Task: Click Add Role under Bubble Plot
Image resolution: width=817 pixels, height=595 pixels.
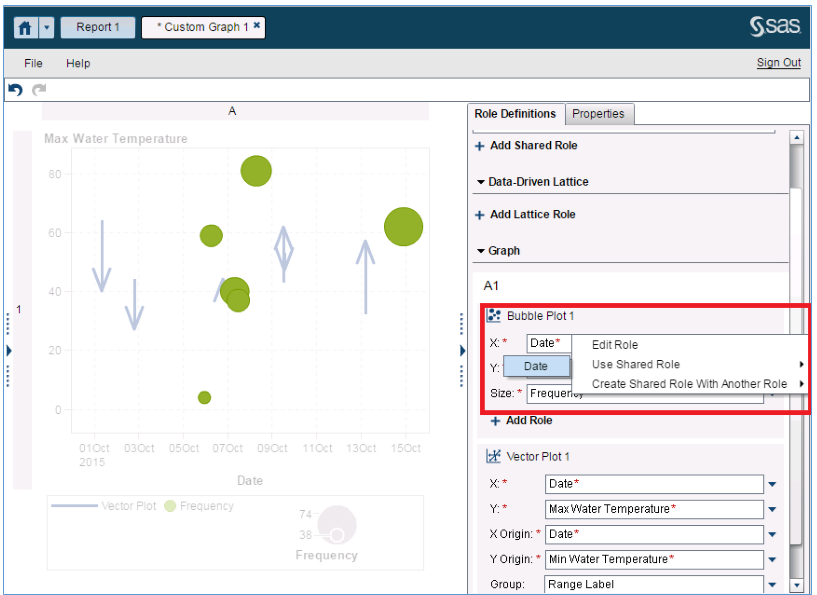Action: (x=529, y=420)
